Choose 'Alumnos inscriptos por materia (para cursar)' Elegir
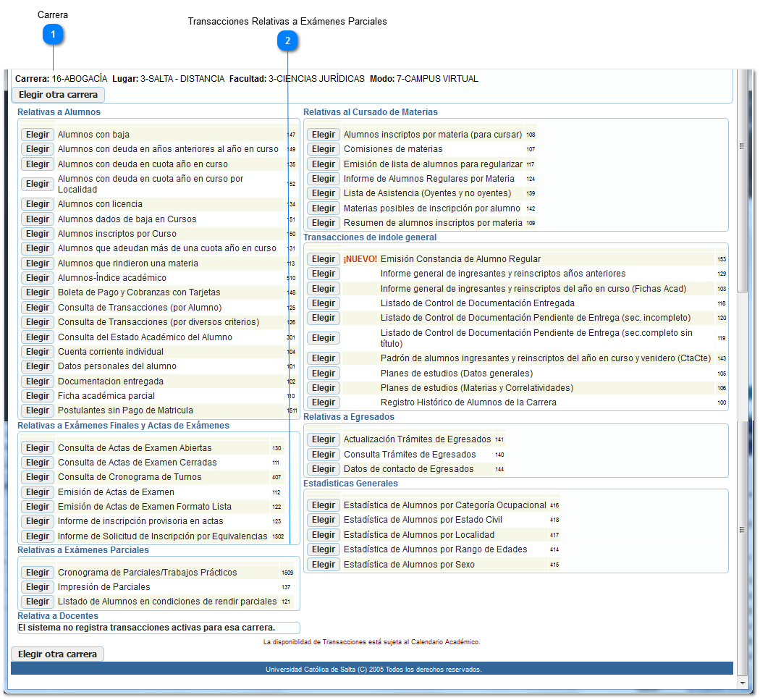The image size is (760, 700). pyautogui.click(x=324, y=134)
